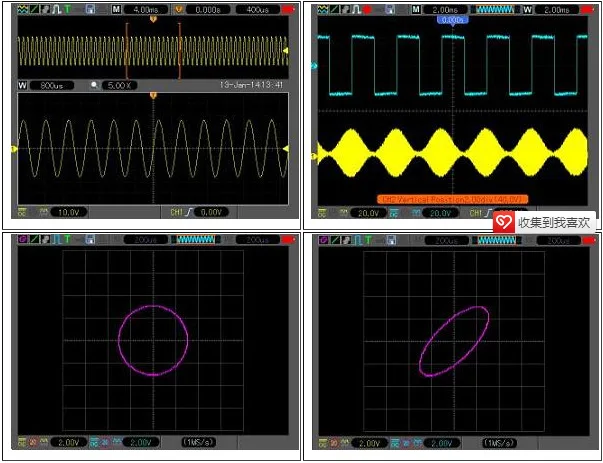Click the XY mode icon in bottom-left scope

pyautogui.click(x=22, y=240)
